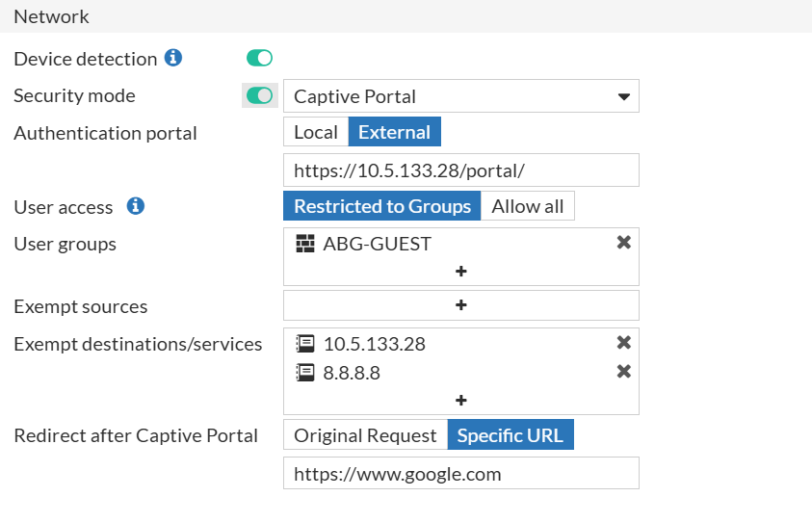Add an exempt source entry

(x=460, y=305)
